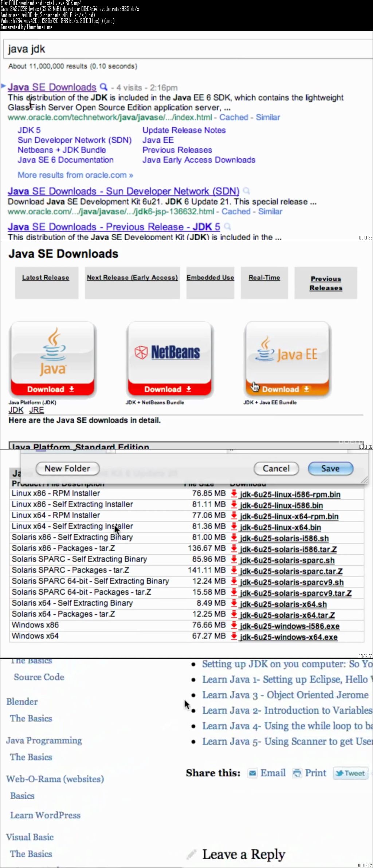Click the New Folder button in the save dialog

67,468
